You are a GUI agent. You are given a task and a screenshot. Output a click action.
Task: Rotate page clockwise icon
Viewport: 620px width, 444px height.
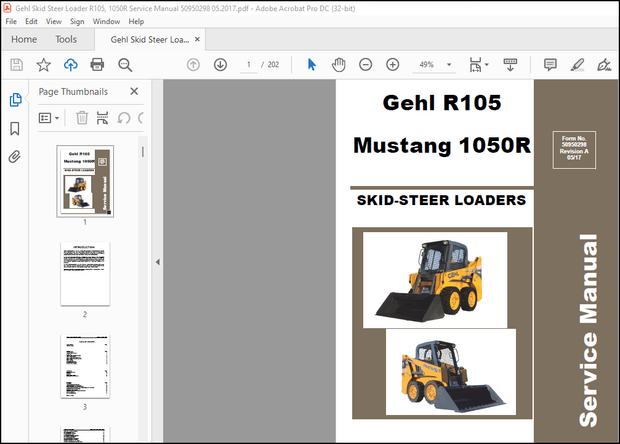(x=141, y=118)
